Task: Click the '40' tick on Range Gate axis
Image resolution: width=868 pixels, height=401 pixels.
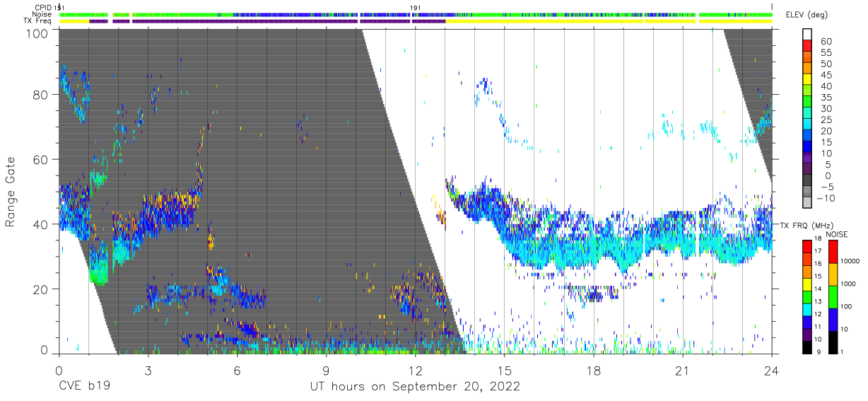Action: (42, 224)
